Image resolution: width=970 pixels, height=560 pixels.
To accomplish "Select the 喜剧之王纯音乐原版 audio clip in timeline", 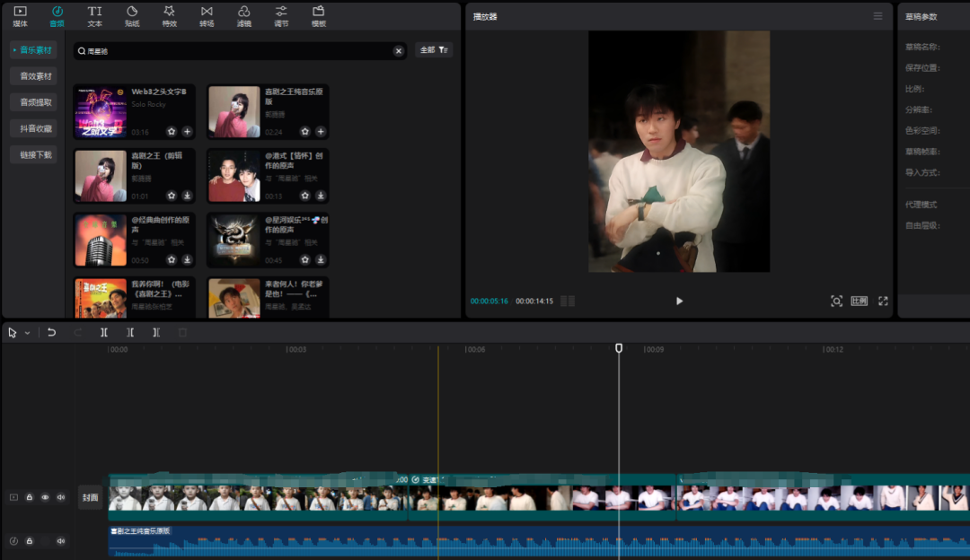I will pyautogui.click(x=539, y=541).
